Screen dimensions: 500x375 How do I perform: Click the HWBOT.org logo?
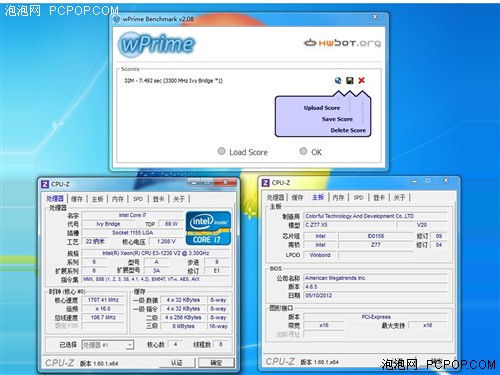tap(342, 43)
